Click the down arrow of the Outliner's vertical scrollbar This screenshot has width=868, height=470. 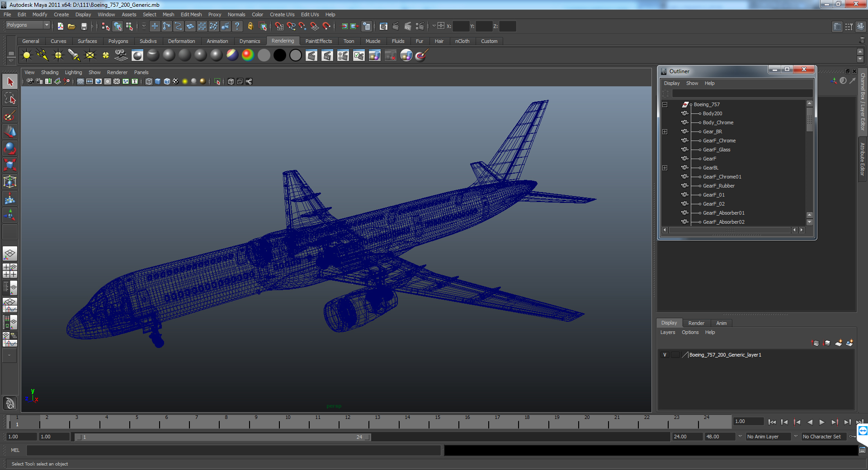point(809,222)
